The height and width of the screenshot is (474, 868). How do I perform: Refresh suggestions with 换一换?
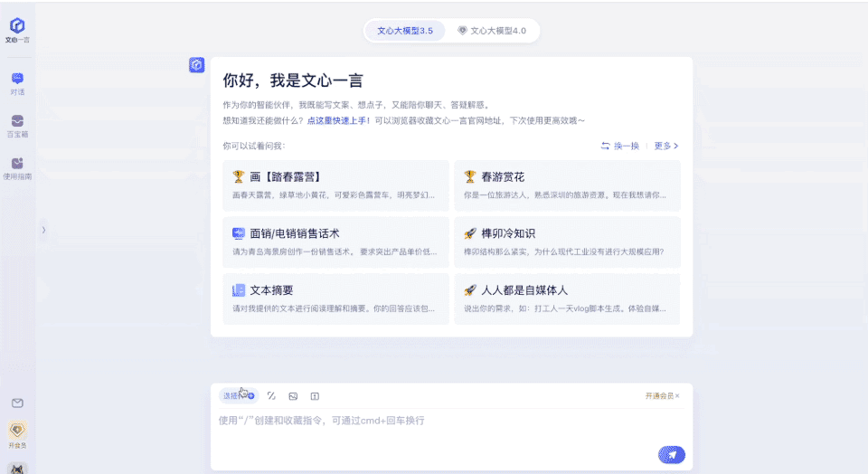point(620,147)
